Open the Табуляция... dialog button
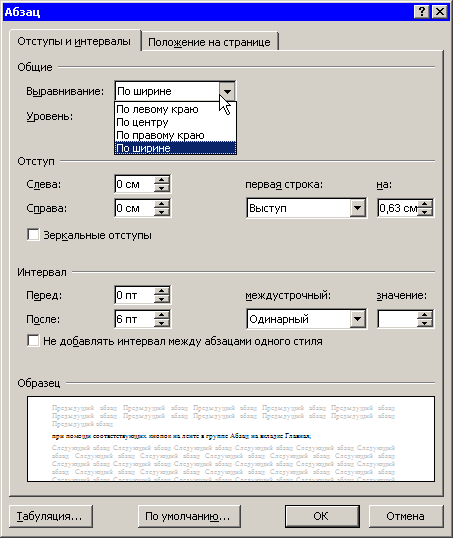This screenshot has width=453, height=538. coord(51,516)
